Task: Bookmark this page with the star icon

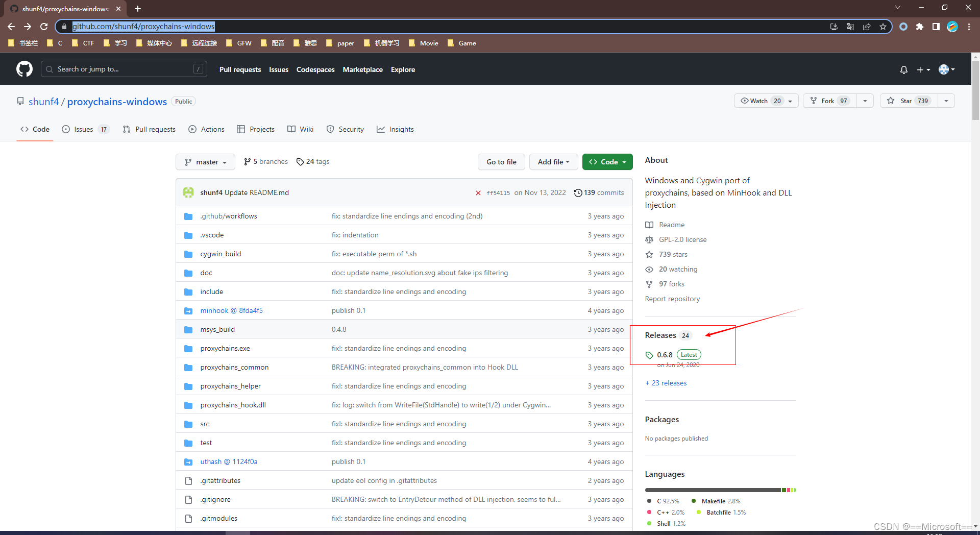Action: (883, 27)
